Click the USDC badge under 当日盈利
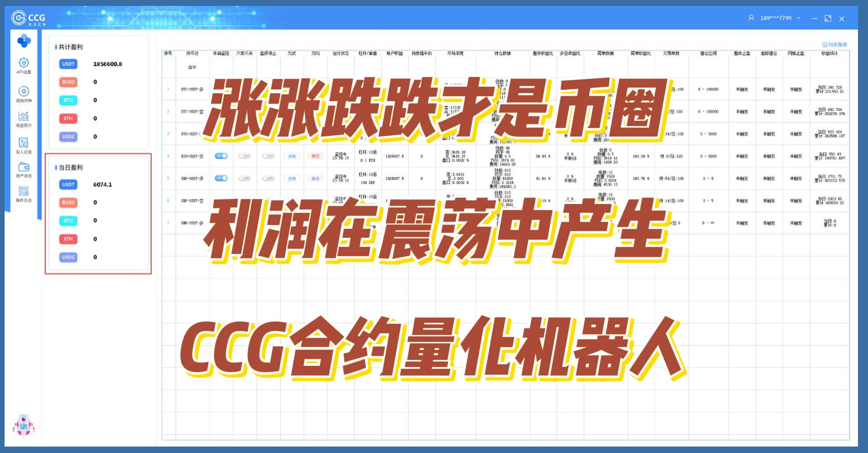 pos(68,257)
